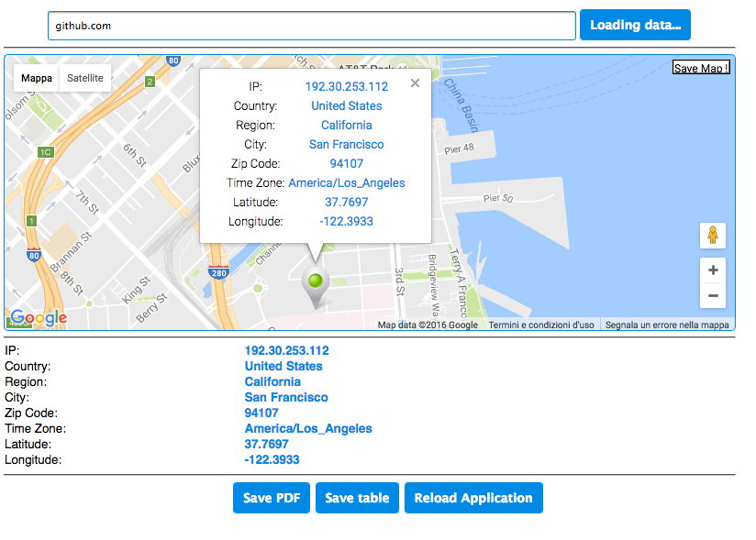Click the Brannan St map label
This screenshot has width=756, height=540.
click(71, 251)
